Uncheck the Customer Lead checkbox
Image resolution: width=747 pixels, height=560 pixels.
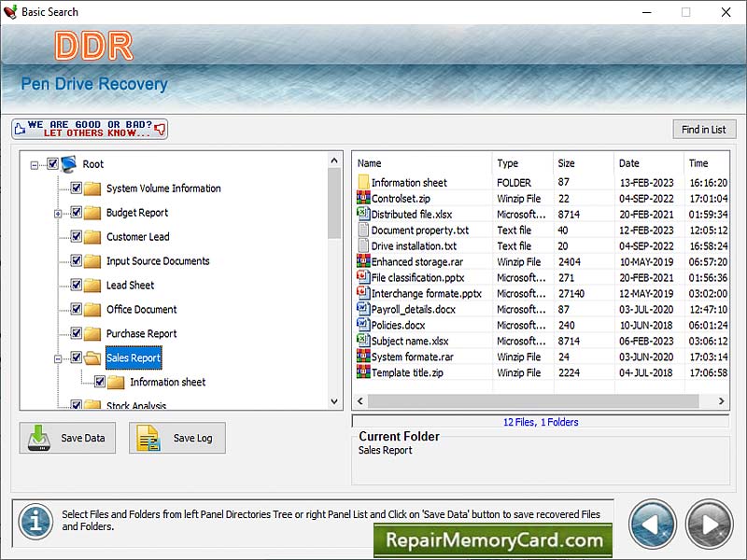77,237
